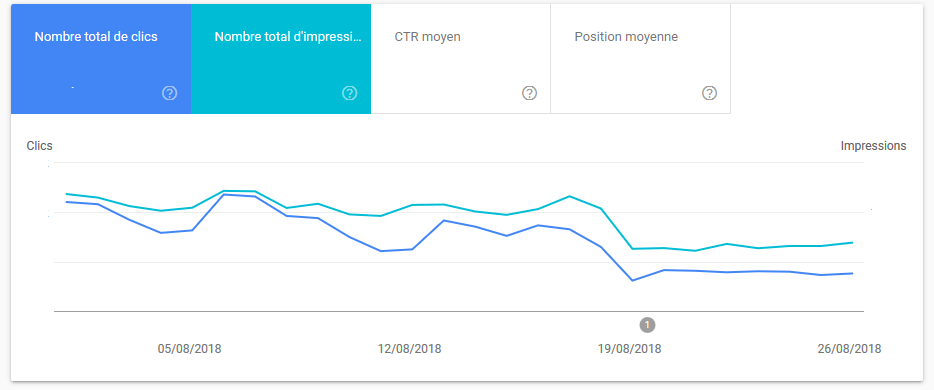The height and width of the screenshot is (390, 934).
Task: Open help icon on Nombre total d'impressions card
Action: (350, 93)
